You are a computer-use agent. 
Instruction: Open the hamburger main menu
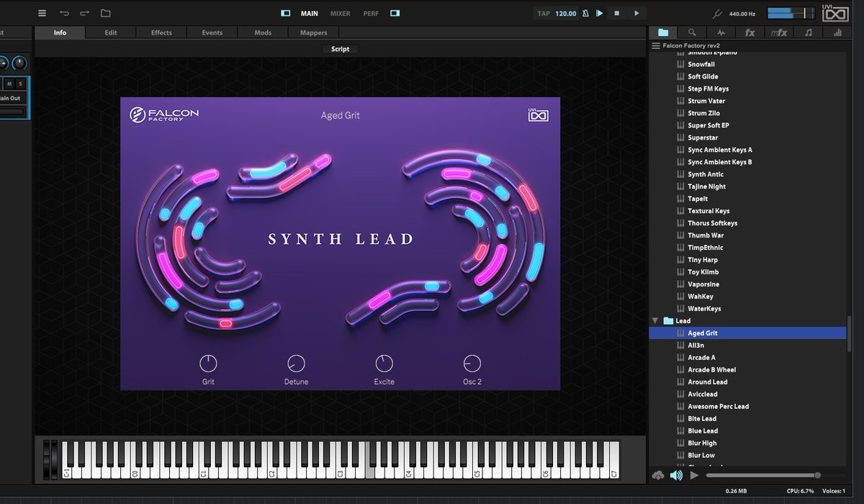(x=42, y=13)
